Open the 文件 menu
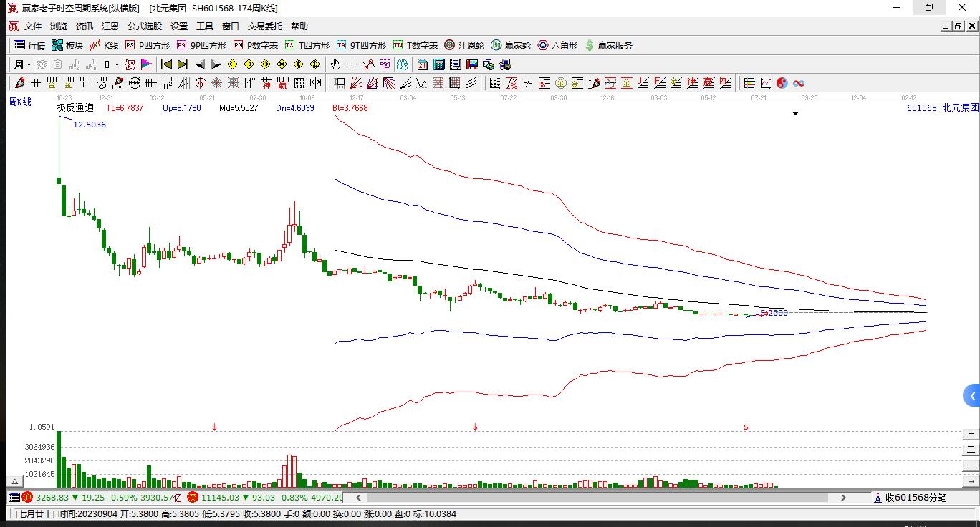Image resolution: width=980 pixels, height=527 pixels. click(33, 26)
